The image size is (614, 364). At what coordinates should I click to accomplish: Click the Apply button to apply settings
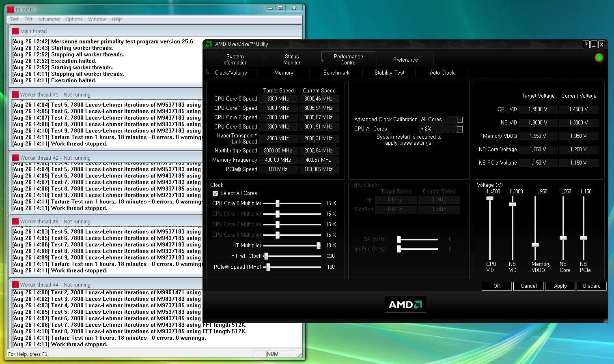pyautogui.click(x=560, y=286)
